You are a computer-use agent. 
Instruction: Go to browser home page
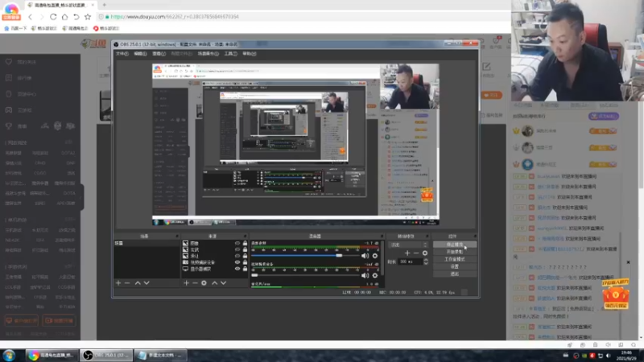click(64, 17)
